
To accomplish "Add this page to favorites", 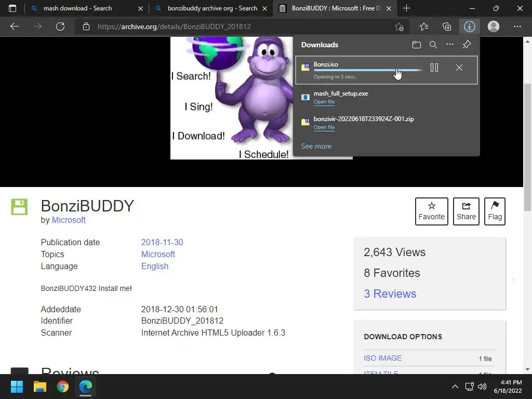I will [400, 26].
